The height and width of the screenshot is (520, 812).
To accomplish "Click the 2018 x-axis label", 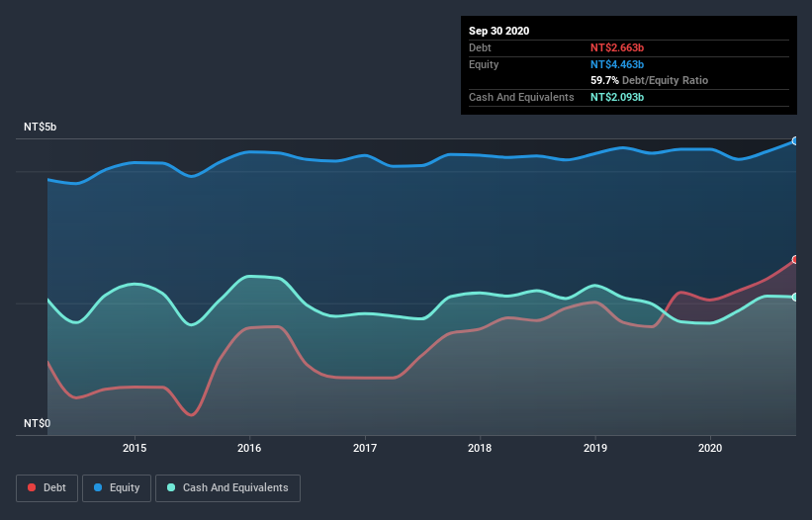I will [480, 448].
